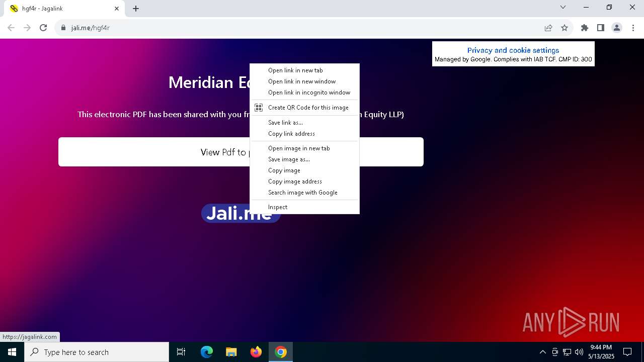The image size is (644, 362).
Task: Bookmark this tab with the star icon
Action: pyautogui.click(x=565, y=28)
